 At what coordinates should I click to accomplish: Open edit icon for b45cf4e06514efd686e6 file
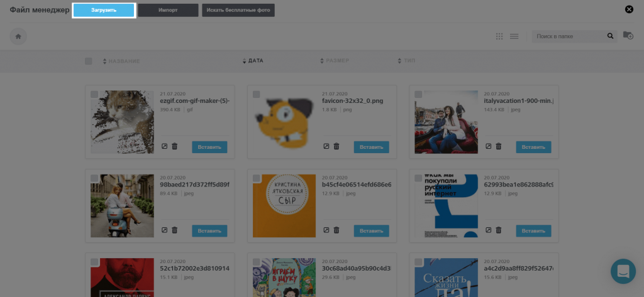[326, 230]
